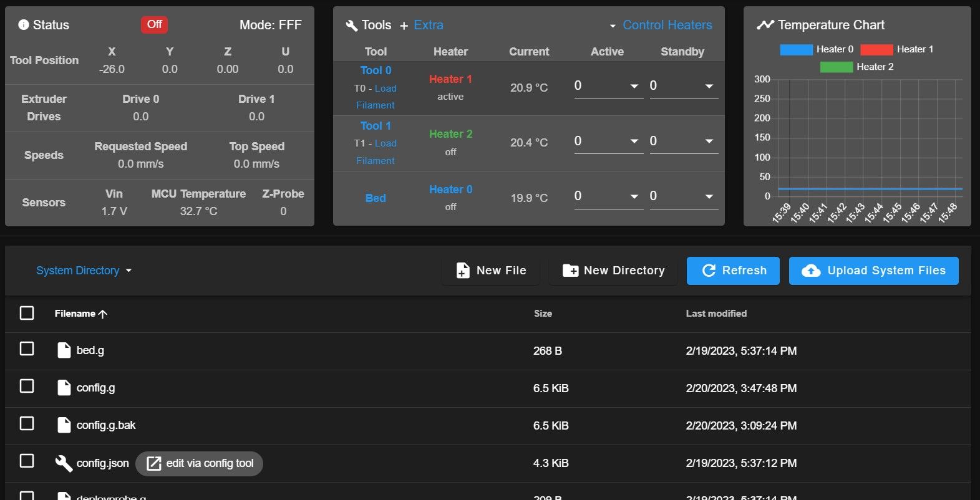This screenshot has width=980, height=500.
Task: Click the Tool 0 link
Action: click(376, 70)
